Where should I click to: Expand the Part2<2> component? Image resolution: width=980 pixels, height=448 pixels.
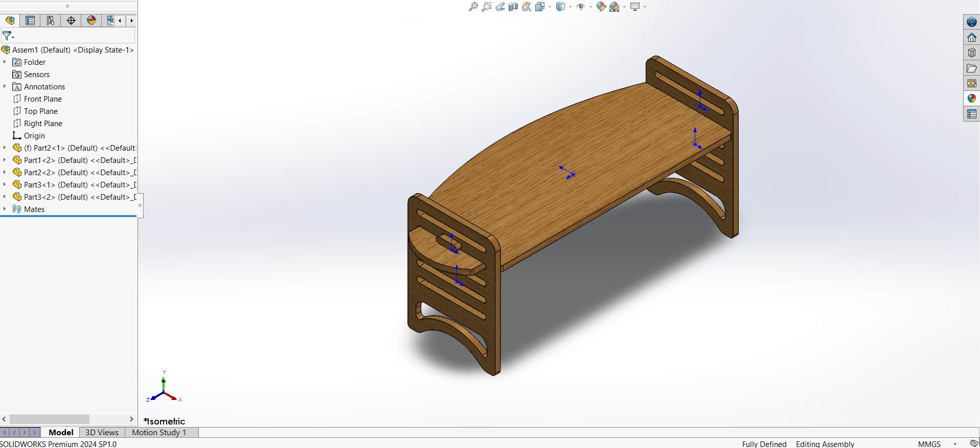5,172
